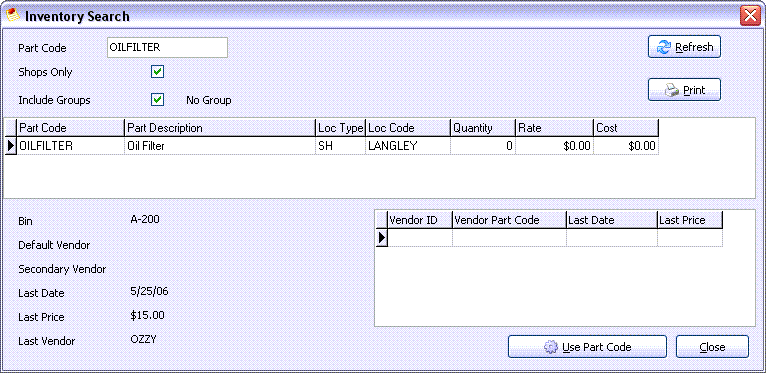Click the empty Vendor ID cell
The width and height of the screenshot is (766, 373).
pos(420,238)
